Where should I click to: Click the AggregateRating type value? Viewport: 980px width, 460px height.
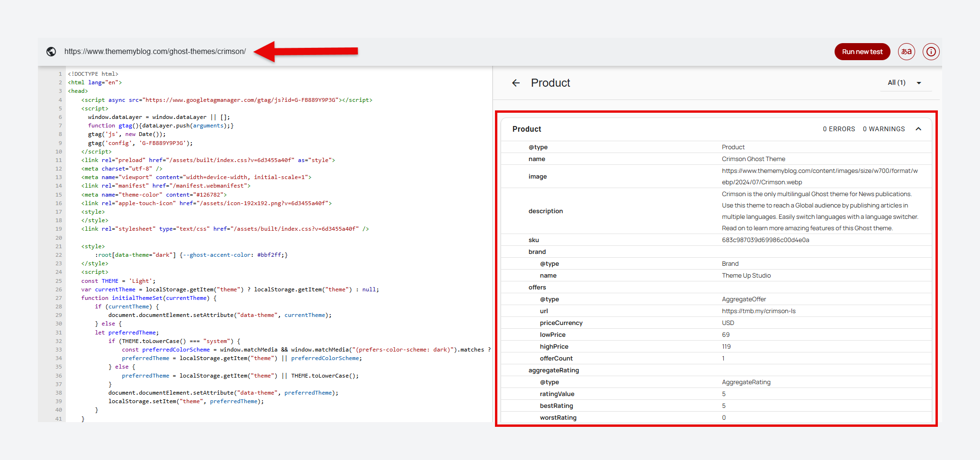tap(746, 382)
